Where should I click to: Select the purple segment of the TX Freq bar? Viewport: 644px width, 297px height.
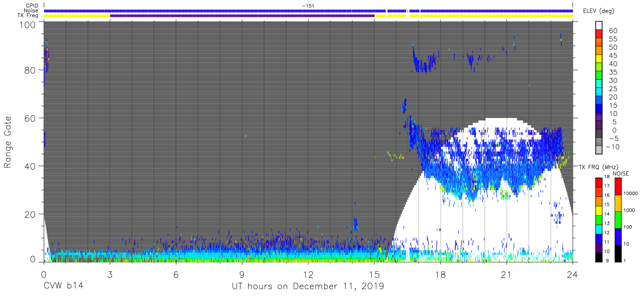(x=242, y=16)
